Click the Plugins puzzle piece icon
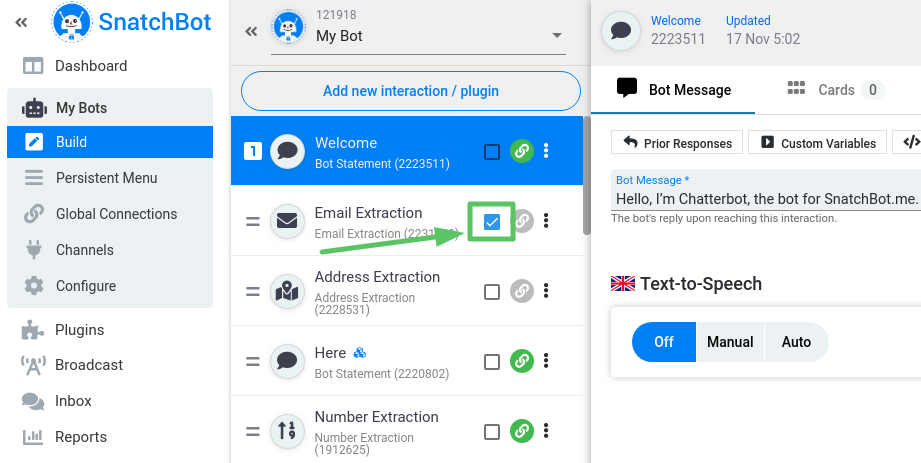Image resolution: width=921 pixels, height=463 pixels. tap(32, 330)
